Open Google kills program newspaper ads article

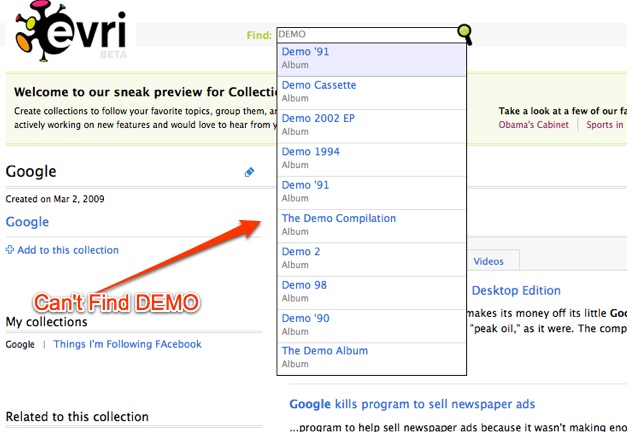pos(412,404)
